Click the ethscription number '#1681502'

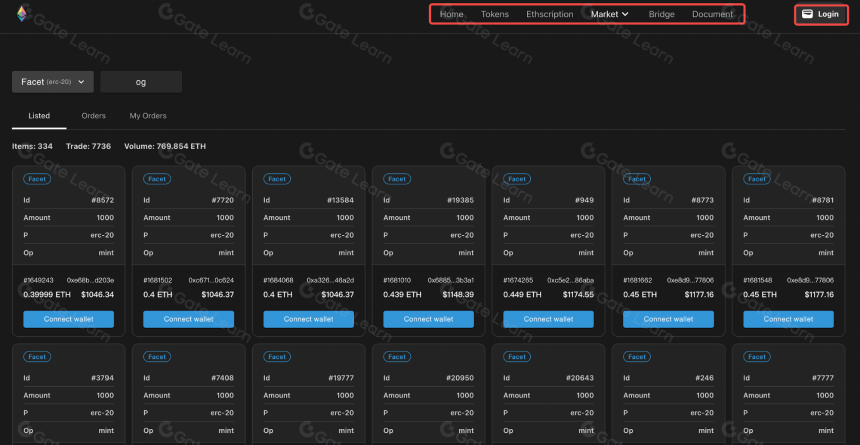coord(158,280)
